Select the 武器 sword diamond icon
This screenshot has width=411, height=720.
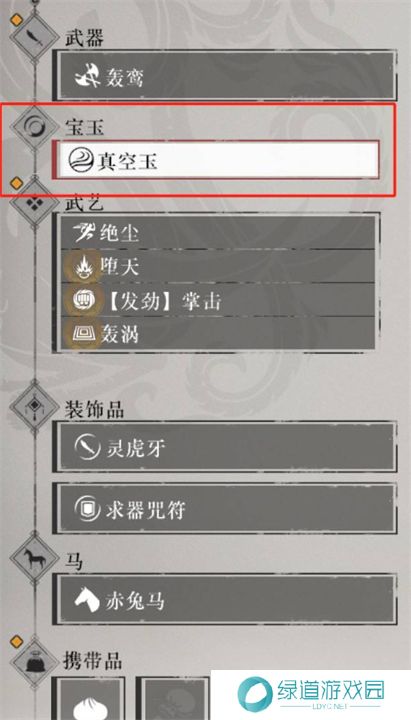tap(34, 35)
